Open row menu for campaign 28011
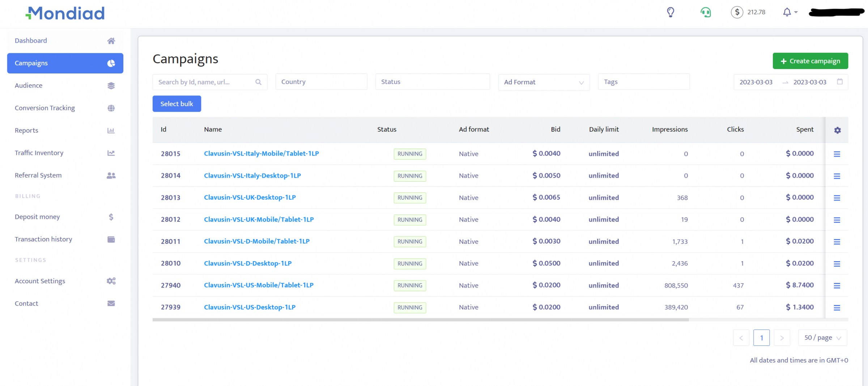This screenshot has height=386, width=868. point(837,242)
